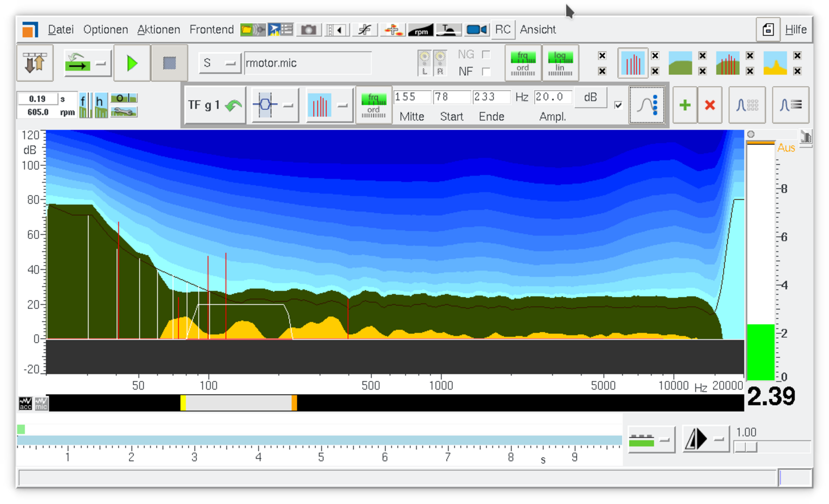This screenshot has height=504, width=829.
Task: Click the blue video camera icon
Action: pos(476,30)
